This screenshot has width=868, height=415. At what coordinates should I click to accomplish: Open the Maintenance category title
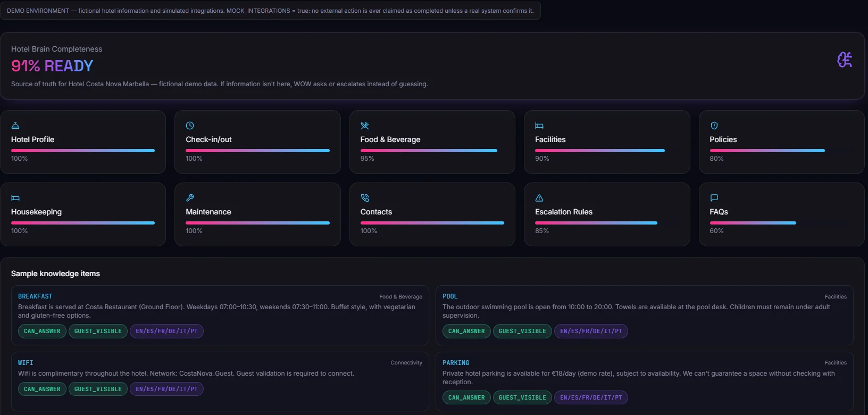pos(208,212)
